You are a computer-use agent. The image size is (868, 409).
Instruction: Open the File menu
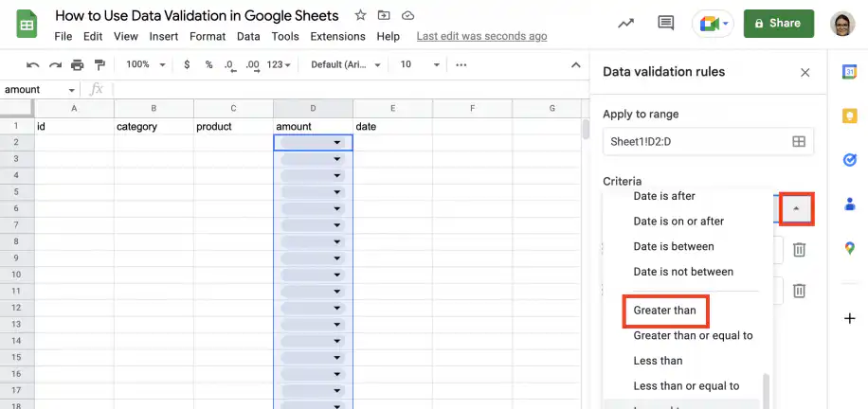click(x=63, y=37)
